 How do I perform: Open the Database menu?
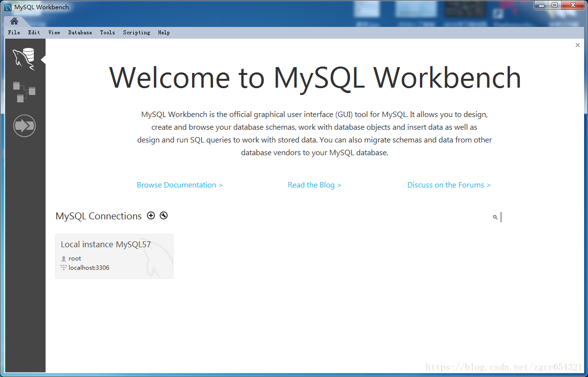pyautogui.click(x=80, y=32)
